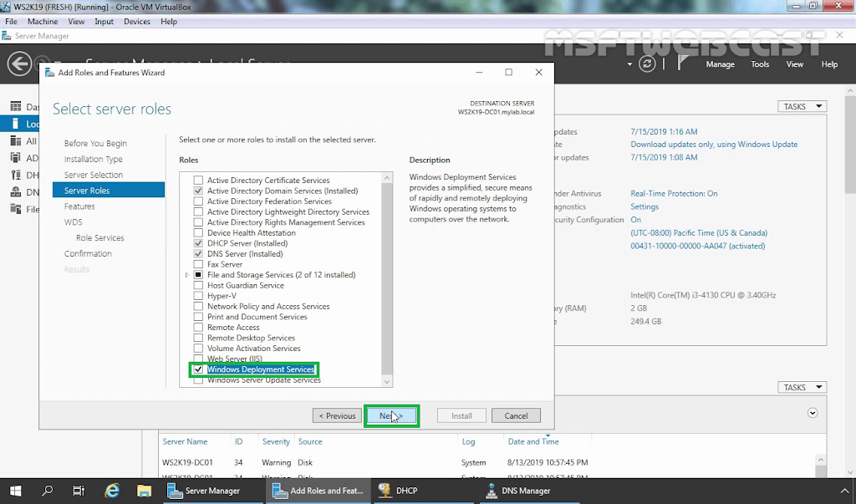Screen dimensions: 856x504
Task: Open the Manage menu in Server Manager
Action: pyautogui.click(x=720, y=64)
